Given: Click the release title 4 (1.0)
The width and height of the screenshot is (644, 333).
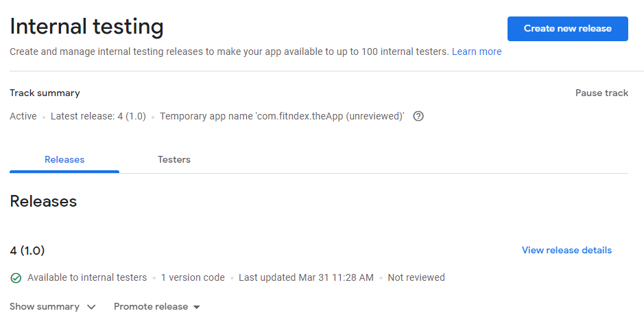Looking at the screenshot, I should [27, 251].
